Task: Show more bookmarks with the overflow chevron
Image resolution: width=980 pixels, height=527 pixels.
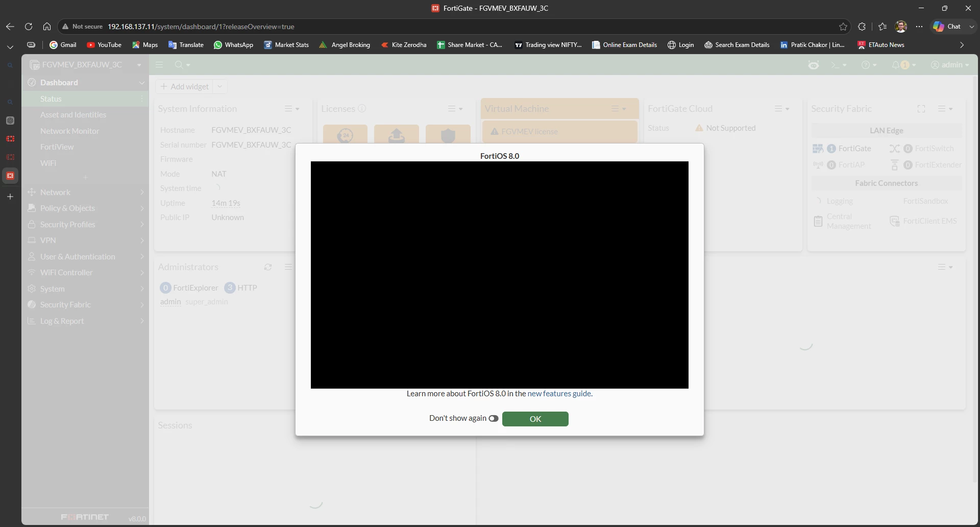Action: point(962,45)
